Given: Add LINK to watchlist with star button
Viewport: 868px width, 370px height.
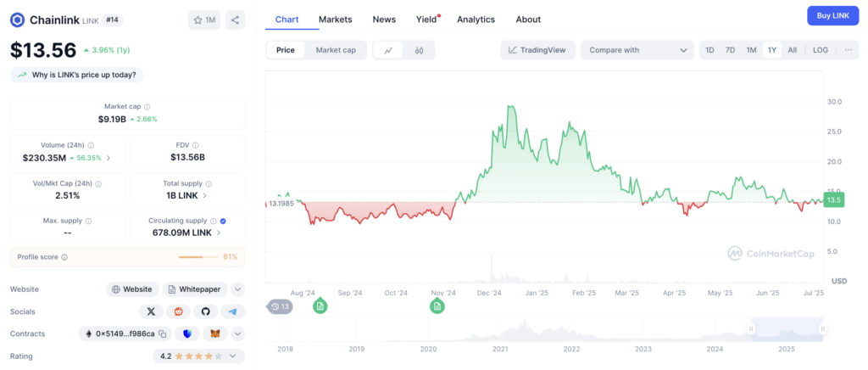Looking at the screenshot, I should 204,20.
